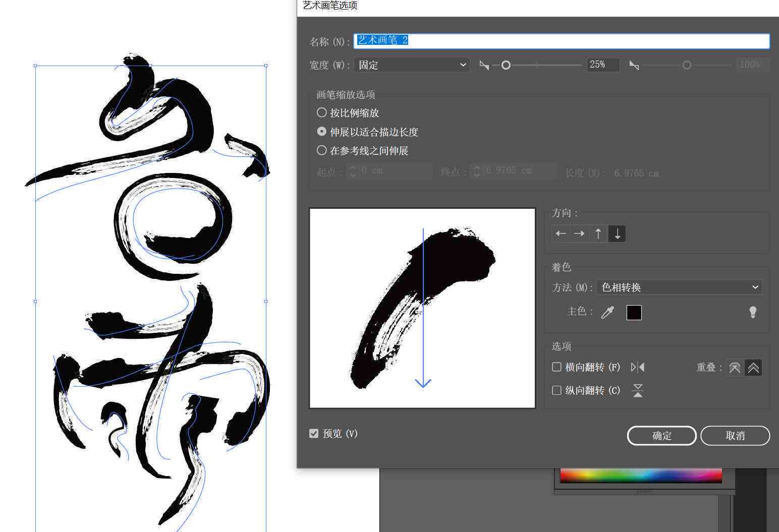Screen dimensions: 779x532
Task: Click the black 主色 key color swatch
Action: tap(634, 313)
